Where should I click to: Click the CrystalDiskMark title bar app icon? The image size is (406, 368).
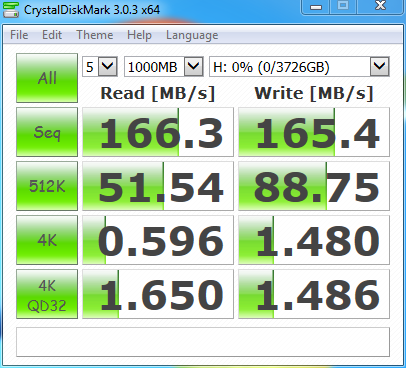coord(11,9)
